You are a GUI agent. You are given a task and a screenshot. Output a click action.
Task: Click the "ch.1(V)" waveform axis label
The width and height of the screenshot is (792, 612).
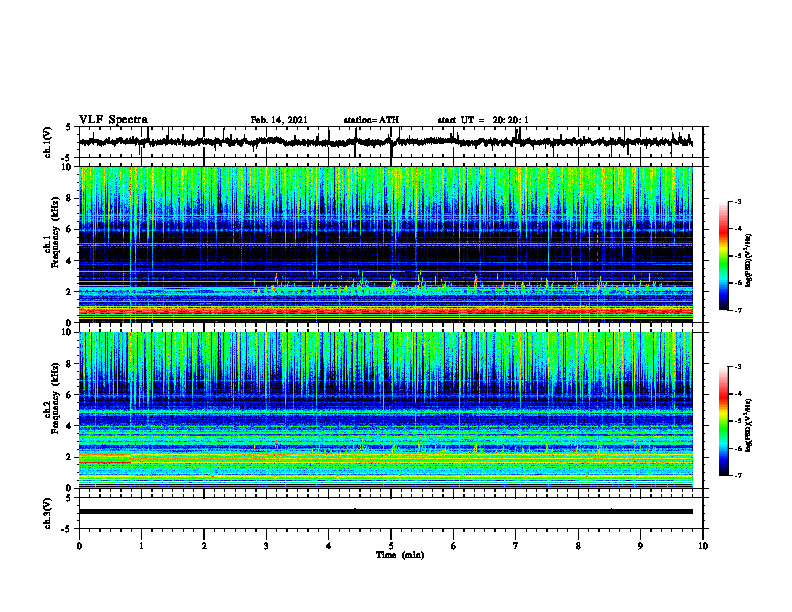coord(48,142)
